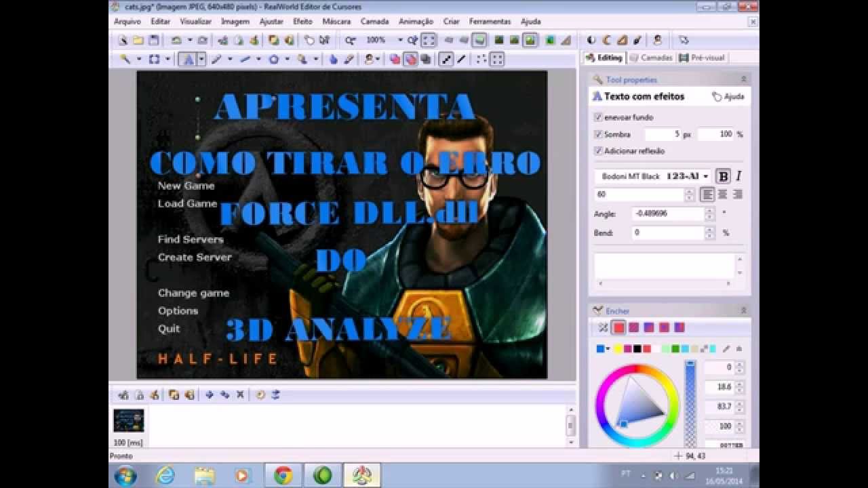Select the animation frame thumbnail 100 ms
The height and width of the screenshot is (488, 868).
tap(128, 420)
